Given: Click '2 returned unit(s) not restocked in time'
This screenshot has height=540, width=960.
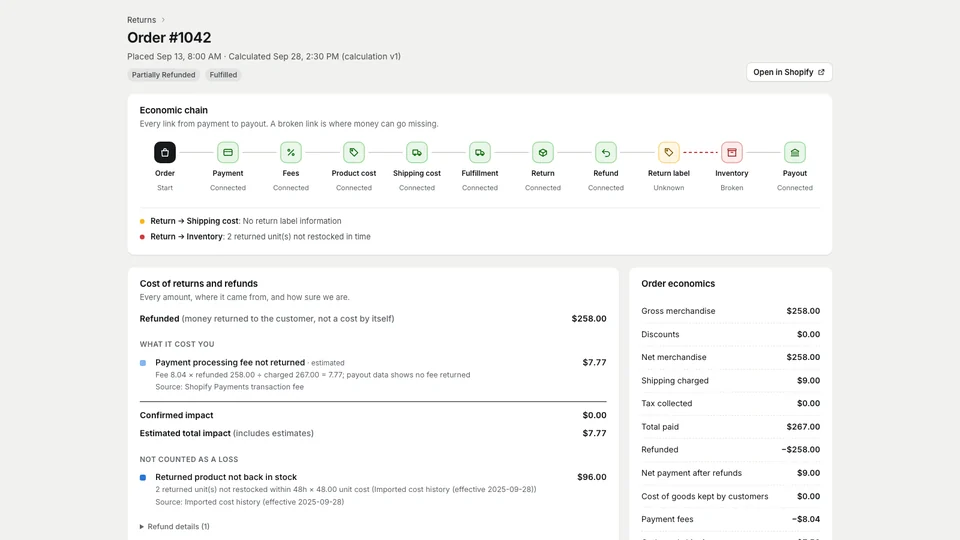Looking at the screenshot, I should point(299,237).
